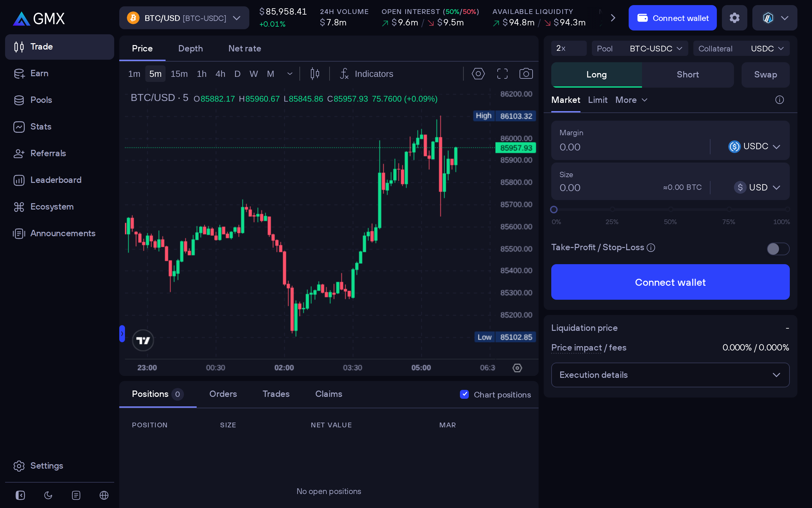Open the Pool BTC-USDC dropdown
This screenshot has width=812, height=508.
coord(640,48)
